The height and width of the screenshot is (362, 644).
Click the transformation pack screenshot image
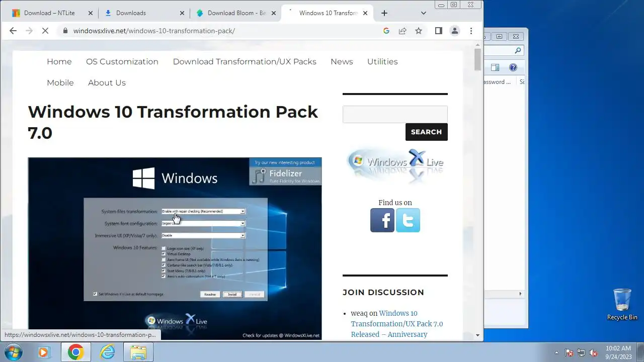point(175,248)
